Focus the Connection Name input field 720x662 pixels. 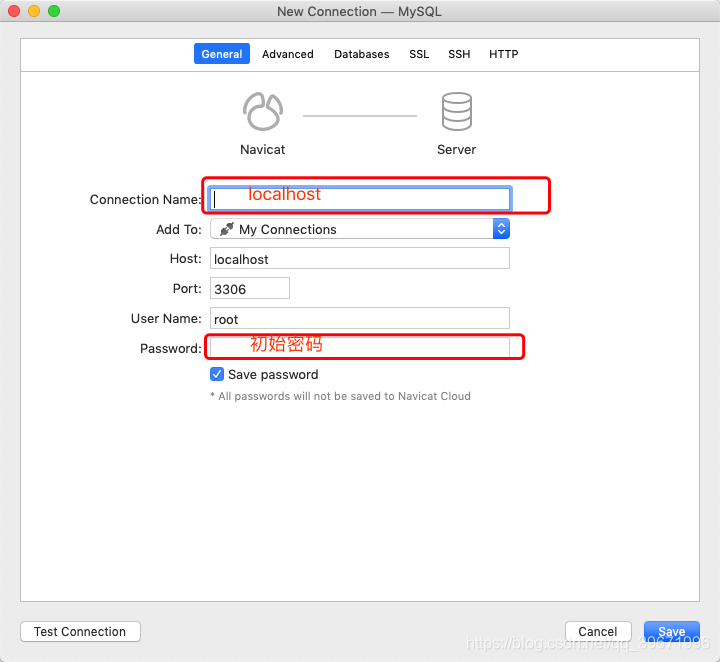(x=360, y=199)
